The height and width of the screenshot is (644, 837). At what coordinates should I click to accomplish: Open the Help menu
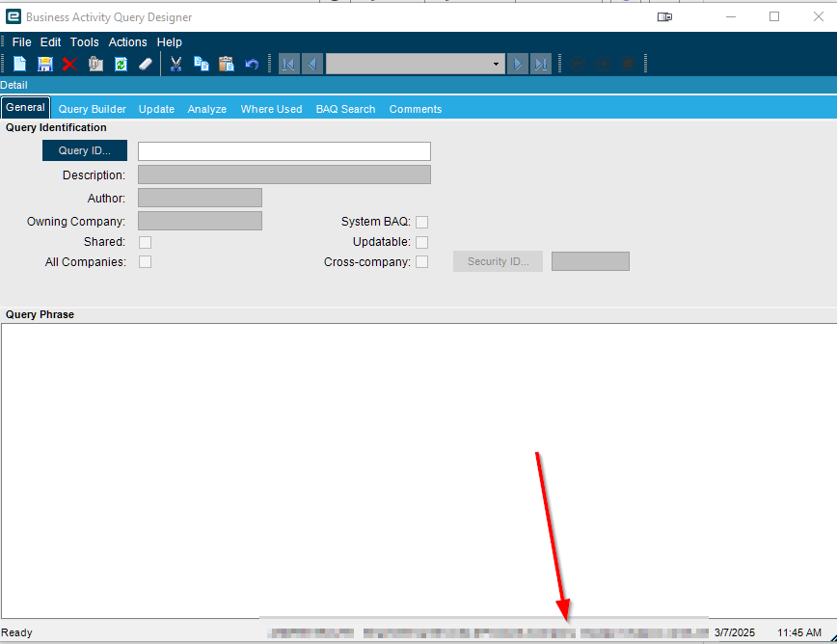[x=169, y=42]
